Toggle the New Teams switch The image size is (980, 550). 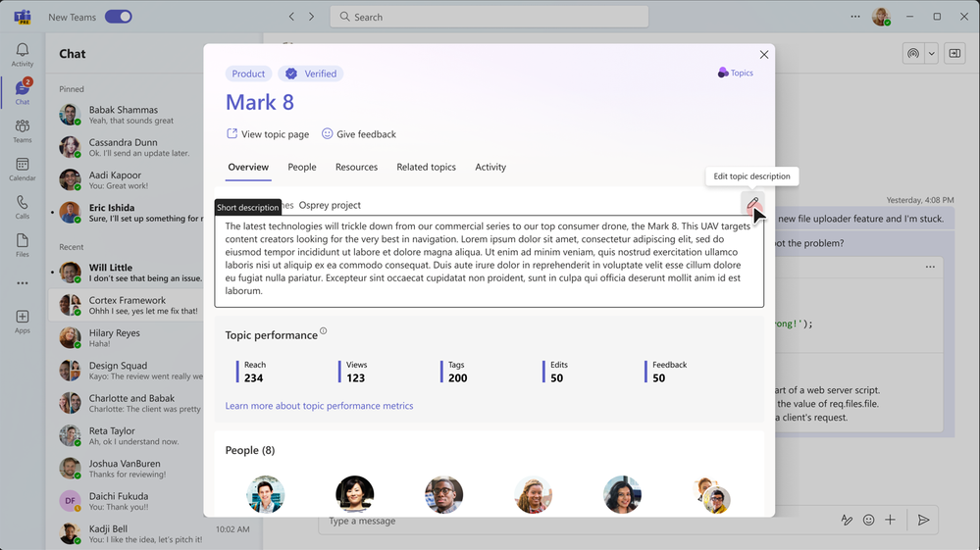[x=118, y=17]
